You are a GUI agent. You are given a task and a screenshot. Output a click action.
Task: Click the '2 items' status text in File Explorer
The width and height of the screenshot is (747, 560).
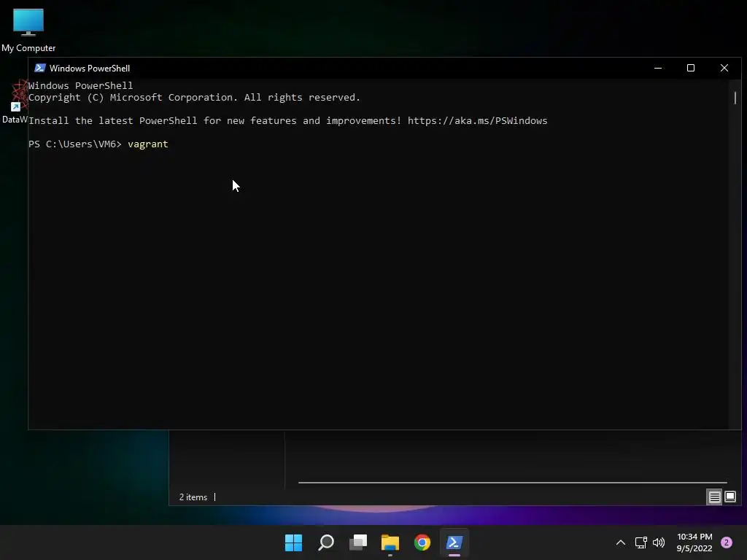pos(193,497)
